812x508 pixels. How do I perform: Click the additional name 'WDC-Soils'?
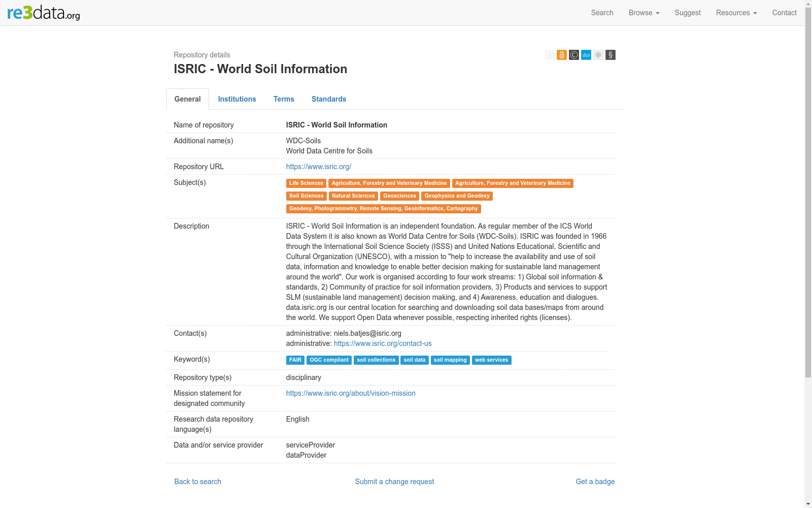303,141
